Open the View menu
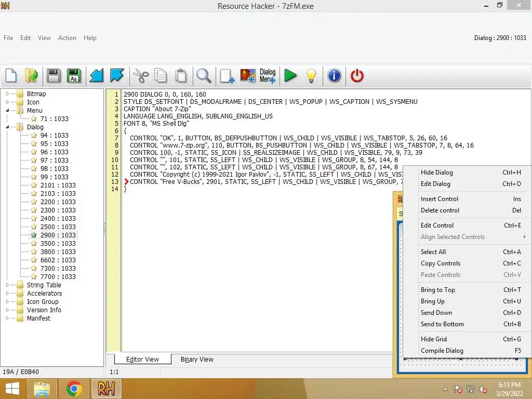Screen dimensions: 532x399 point(45,37)
